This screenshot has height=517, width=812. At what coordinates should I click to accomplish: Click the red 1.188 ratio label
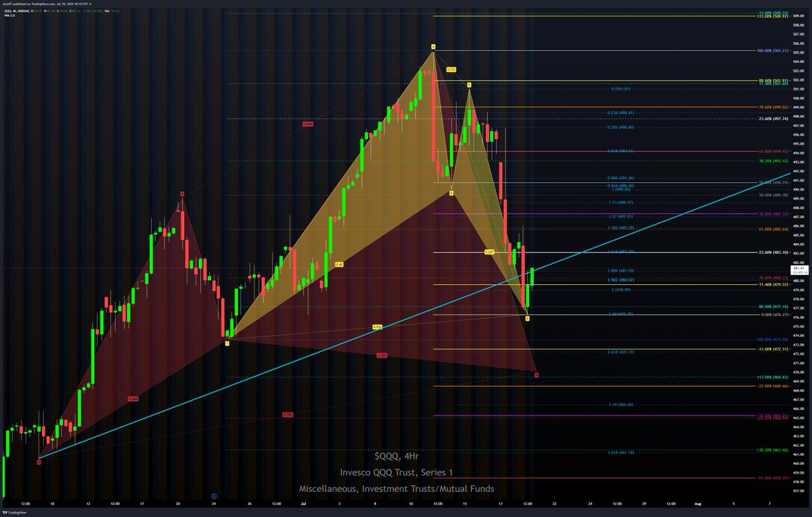pos(382,355)
